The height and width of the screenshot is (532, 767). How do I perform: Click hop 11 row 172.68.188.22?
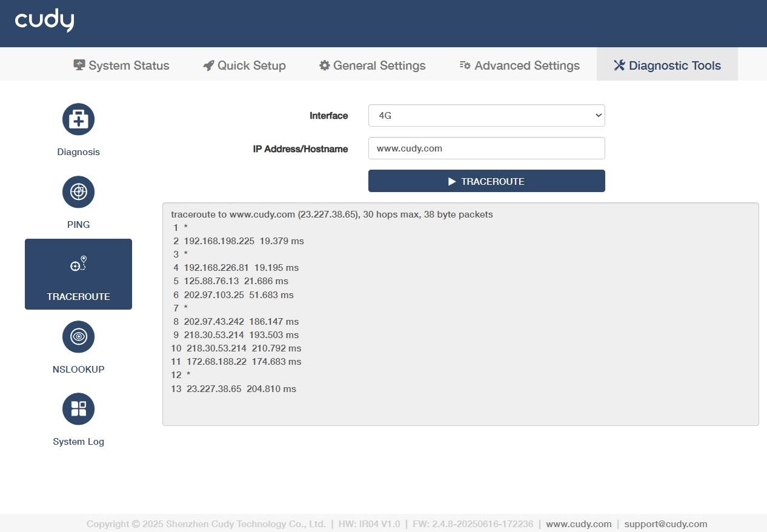pyautogui.click(x=236, y=362)
